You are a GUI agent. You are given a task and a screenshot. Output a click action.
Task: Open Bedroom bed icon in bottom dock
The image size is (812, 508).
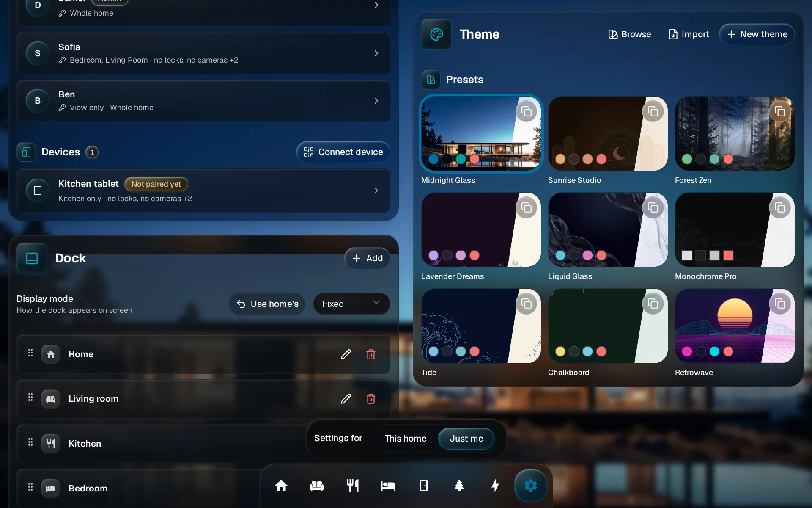click(x=388, y=486)
